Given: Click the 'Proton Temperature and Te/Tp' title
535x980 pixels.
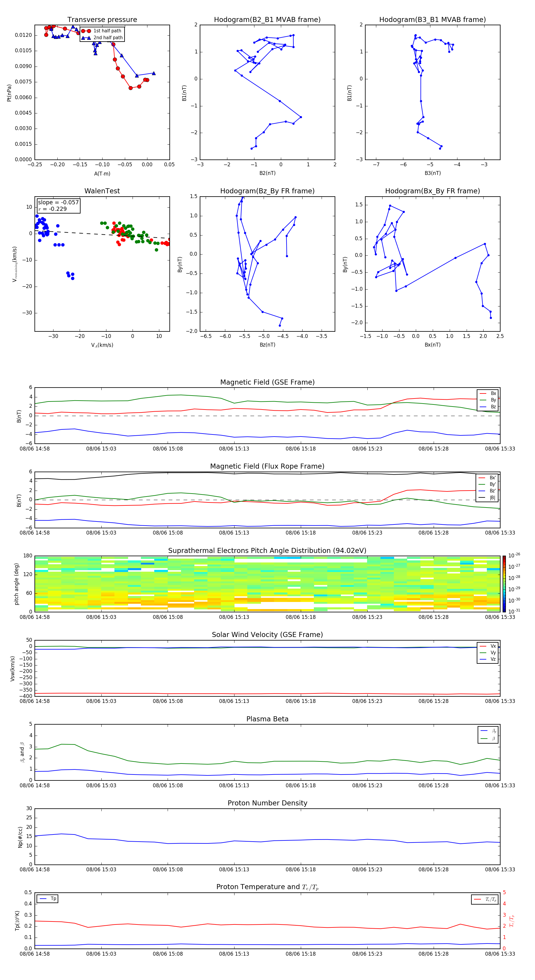Looking at the screenshot, I should [267, 887].
